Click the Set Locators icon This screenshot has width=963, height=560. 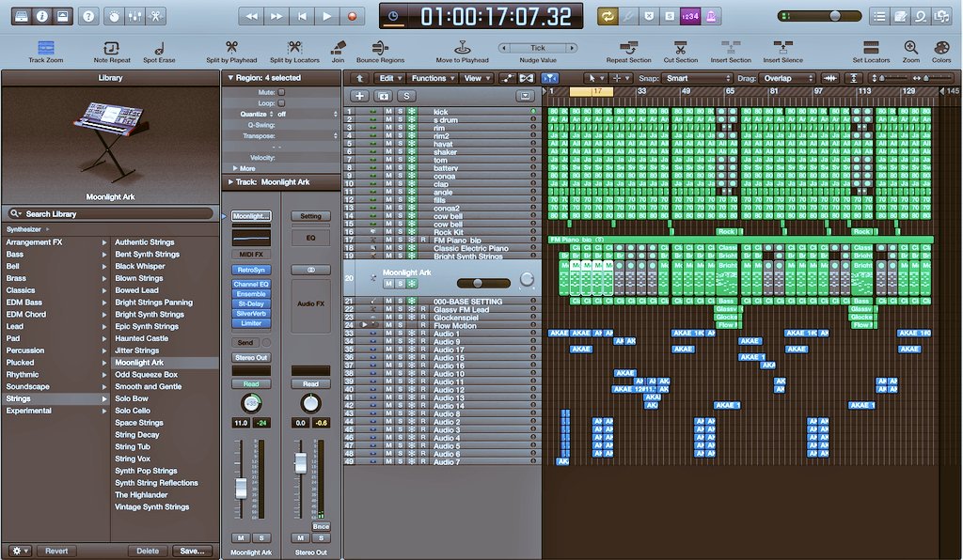tap(871, 47)
